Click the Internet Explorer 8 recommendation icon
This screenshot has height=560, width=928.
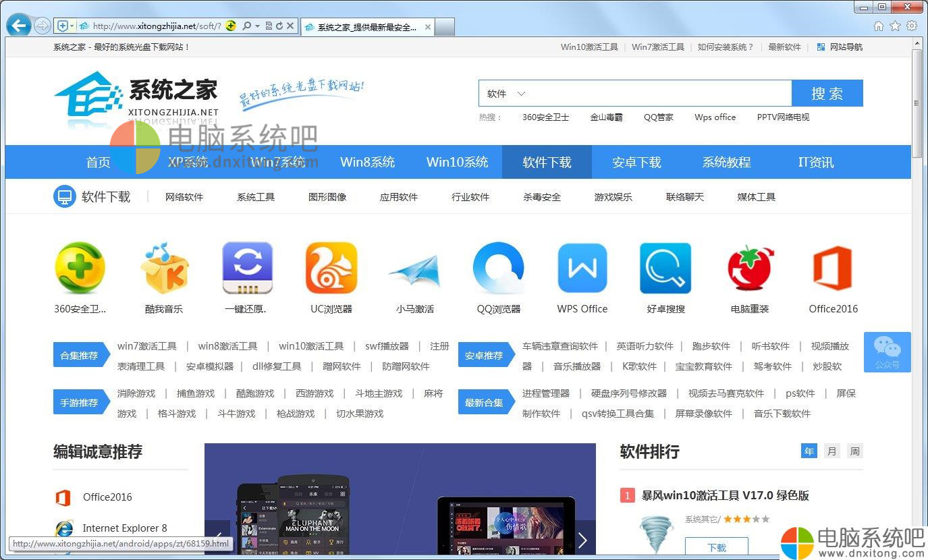tap(64, 528)
